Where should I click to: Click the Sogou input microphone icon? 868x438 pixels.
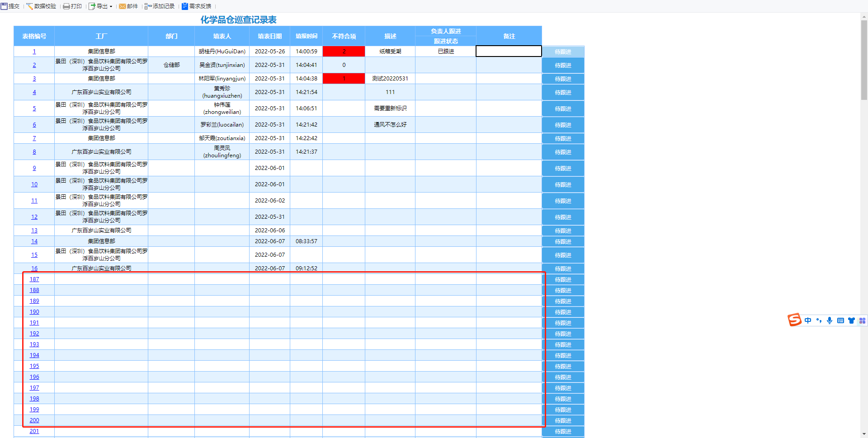830,320
